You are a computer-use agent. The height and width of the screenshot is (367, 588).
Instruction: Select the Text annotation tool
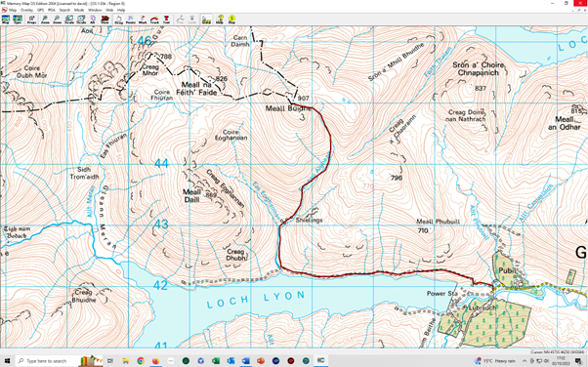pos(166,20)
